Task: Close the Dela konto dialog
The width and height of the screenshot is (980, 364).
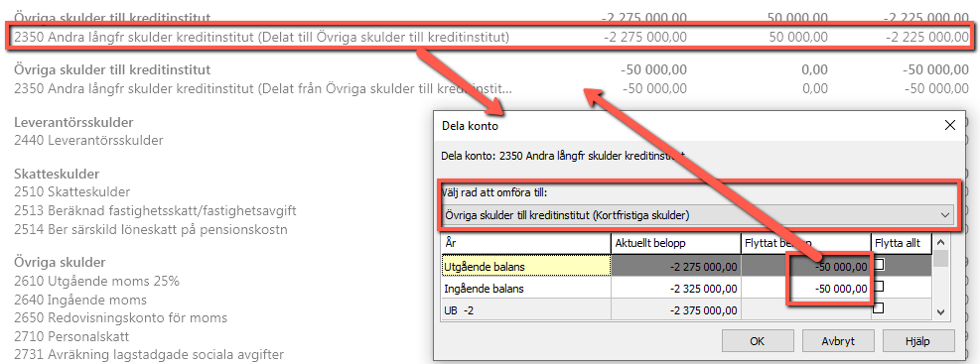Action: pos(950,125)
